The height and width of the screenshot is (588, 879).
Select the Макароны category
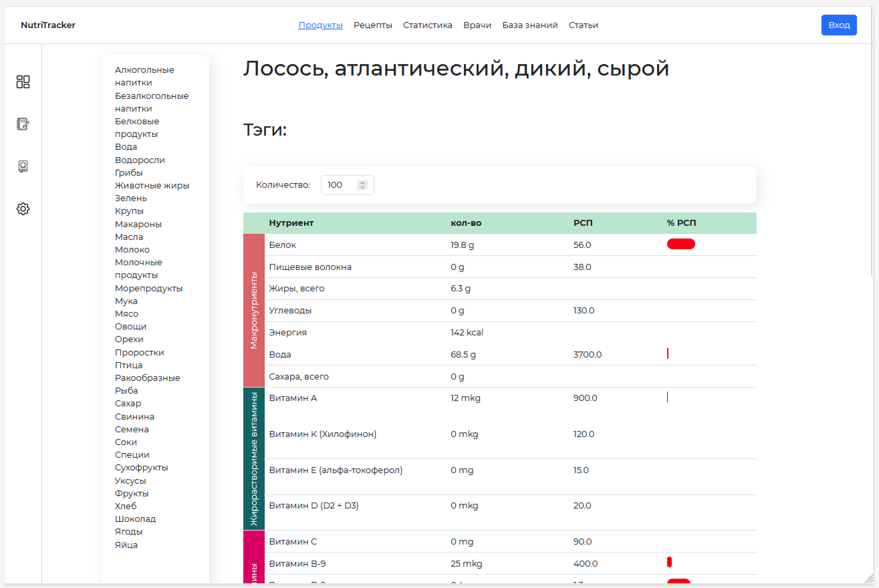[x=138, y=225]
